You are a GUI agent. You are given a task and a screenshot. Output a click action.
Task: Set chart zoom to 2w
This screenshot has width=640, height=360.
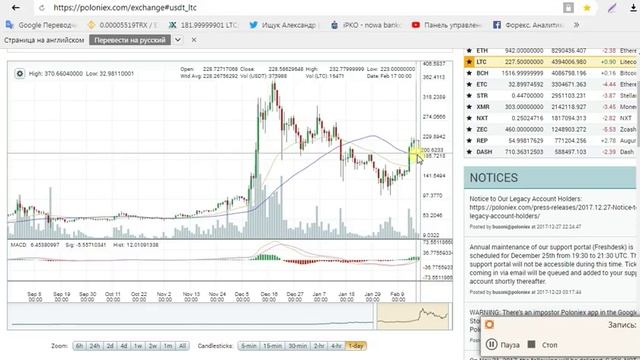pos(153,346)
